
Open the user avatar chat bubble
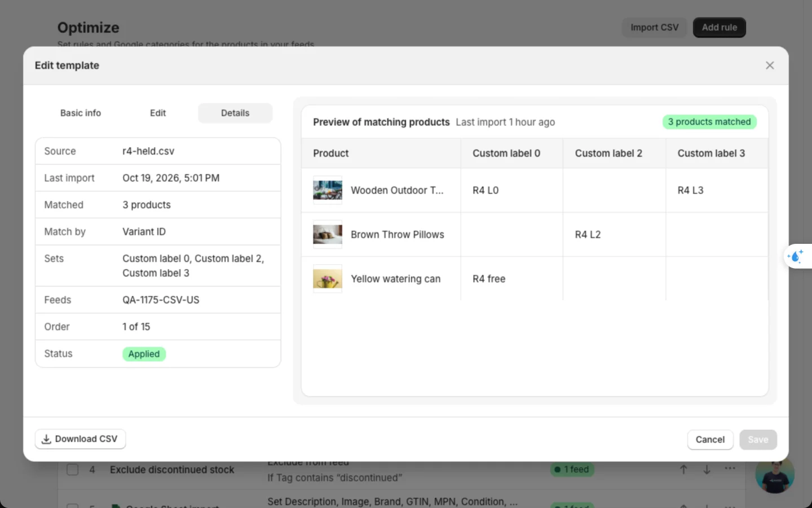point(775,474)
